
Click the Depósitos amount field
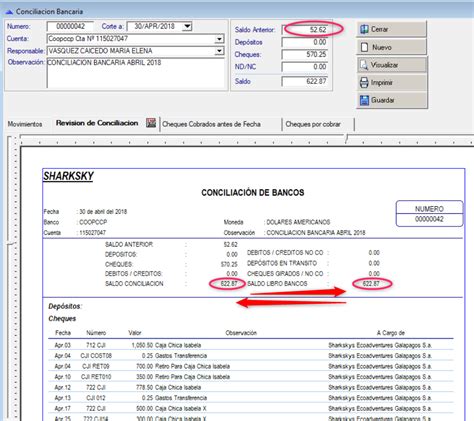tap(305, 42)
